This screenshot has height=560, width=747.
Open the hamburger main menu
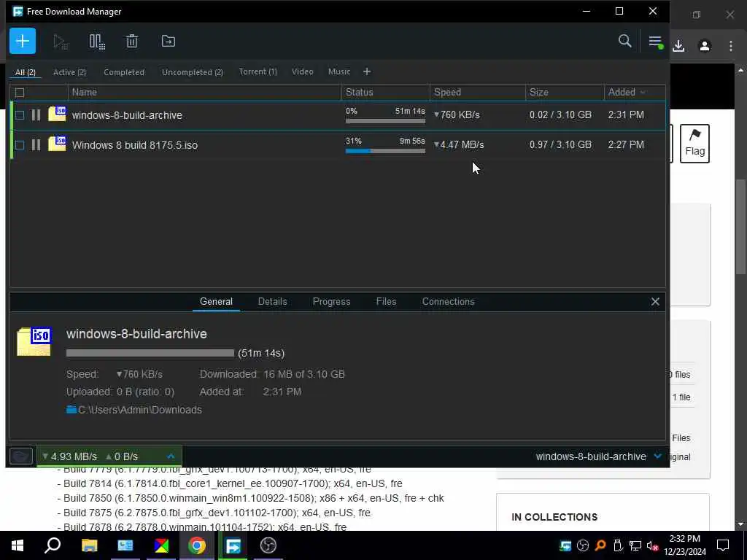pyautogui.click(x=656, y=42)
